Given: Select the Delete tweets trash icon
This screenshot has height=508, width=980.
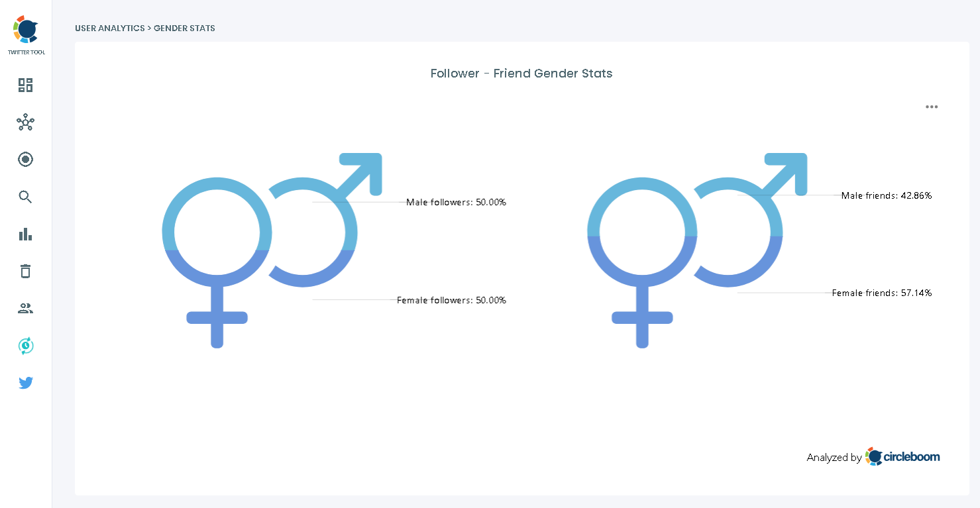Looking at the screenshot, I should tap(25, 271).
